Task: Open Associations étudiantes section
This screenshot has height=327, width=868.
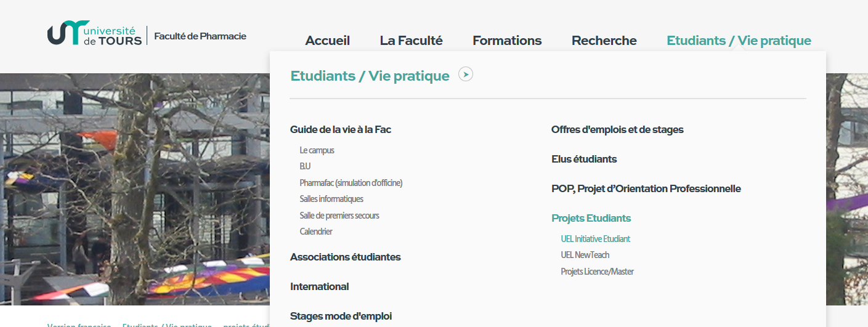Action: (x=346, y=257)
